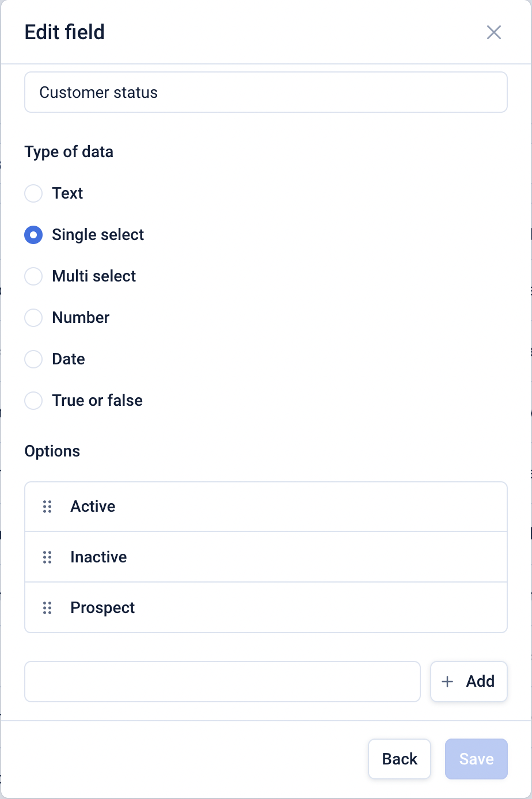Viewport: 532px width, 799px height.
Task: Pick the Date data type
Action: [x=33, y=359]
